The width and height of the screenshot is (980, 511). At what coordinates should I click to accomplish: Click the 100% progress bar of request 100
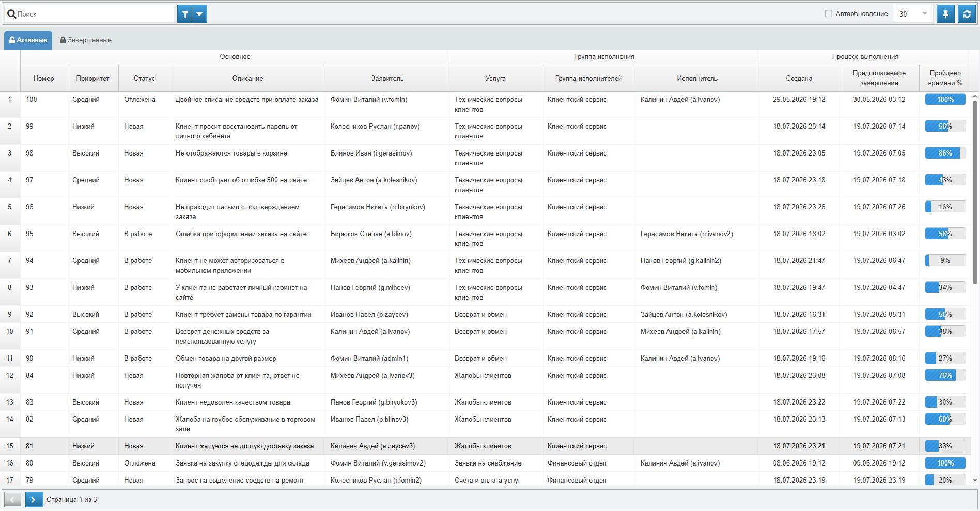[x=945, y=100]
